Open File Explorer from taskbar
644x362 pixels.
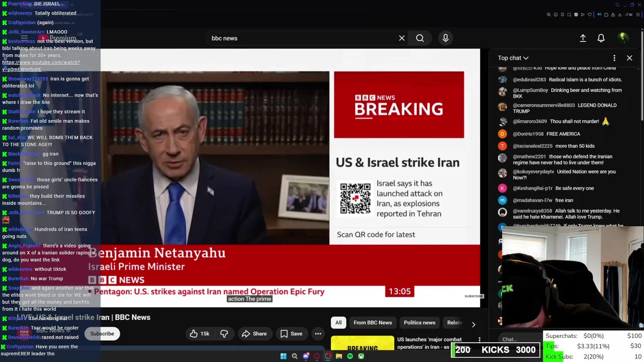339,356
